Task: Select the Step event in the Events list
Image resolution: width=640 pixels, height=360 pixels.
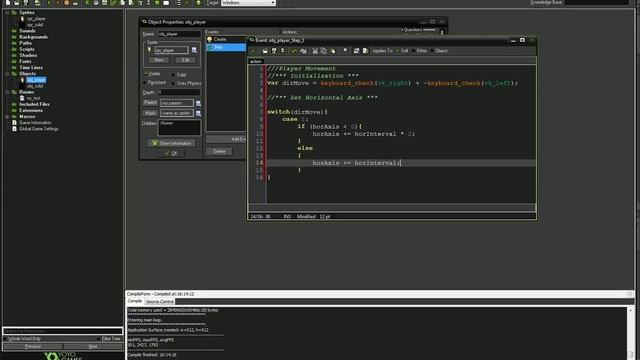Action: click(x=226, y=47)
